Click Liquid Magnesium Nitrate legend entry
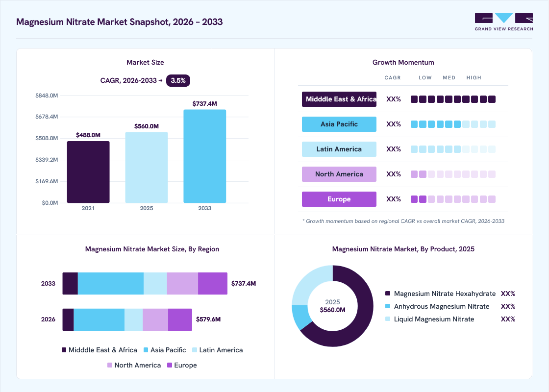549x392 pixels. click(x=450, y=319)
